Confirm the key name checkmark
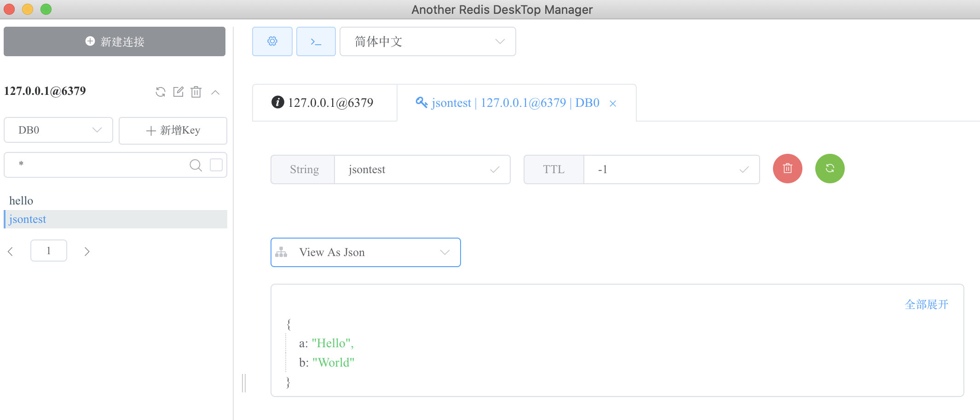 click(x=495, y=169)
